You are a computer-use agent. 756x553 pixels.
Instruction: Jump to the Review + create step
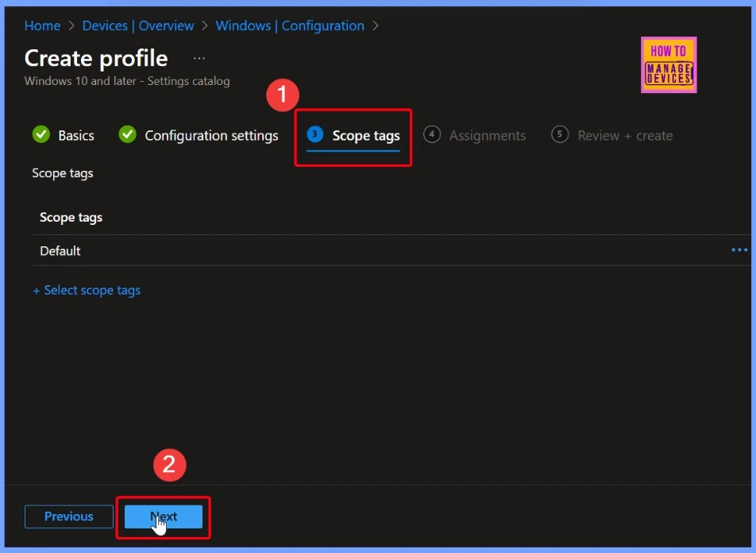(x=611, y=135)
